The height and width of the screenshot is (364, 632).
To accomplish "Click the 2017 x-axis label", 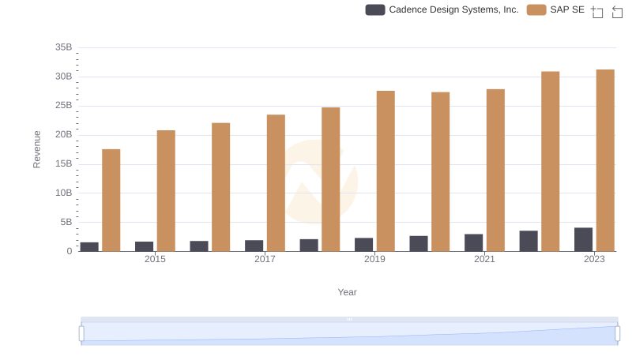I will pyautogui.click(x=265, y=259).
